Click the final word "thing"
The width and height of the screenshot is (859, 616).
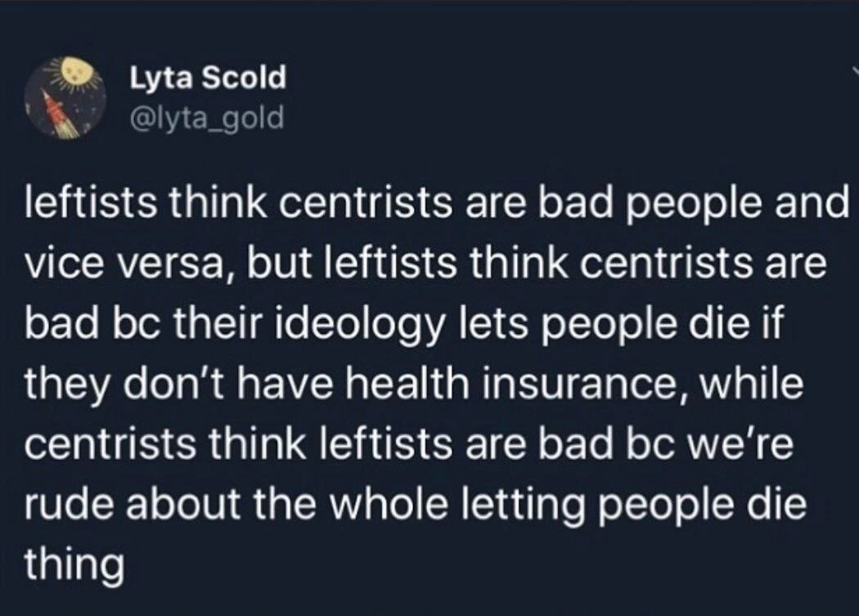coord(73,564)
